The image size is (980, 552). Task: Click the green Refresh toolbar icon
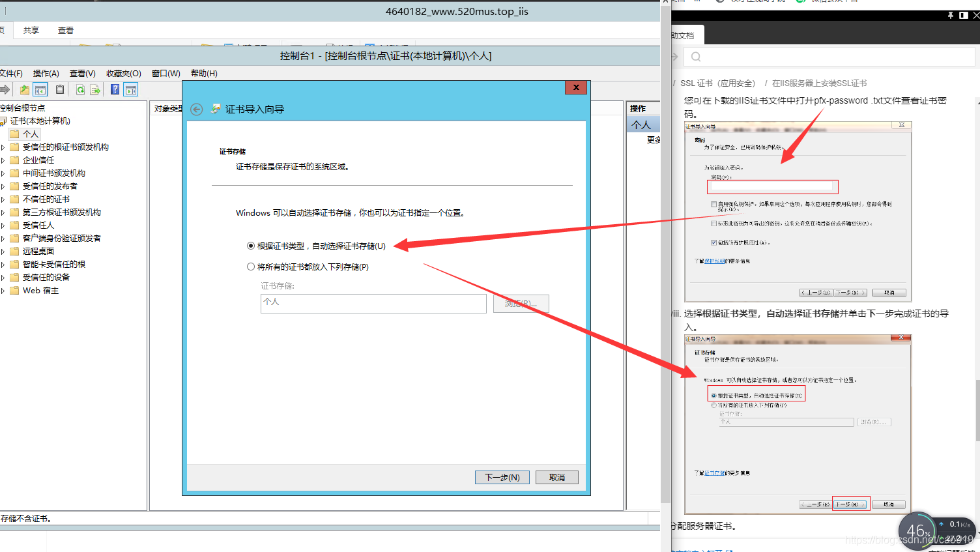80,90
